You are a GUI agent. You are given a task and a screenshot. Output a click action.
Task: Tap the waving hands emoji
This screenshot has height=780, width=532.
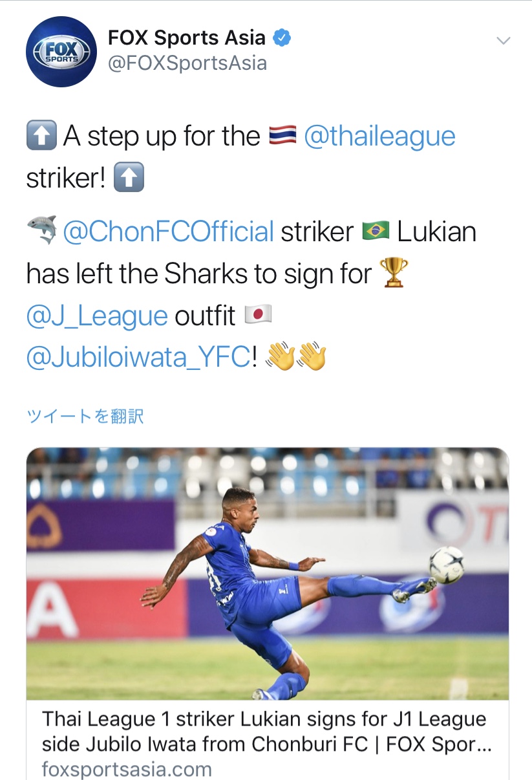click(296, 358)
